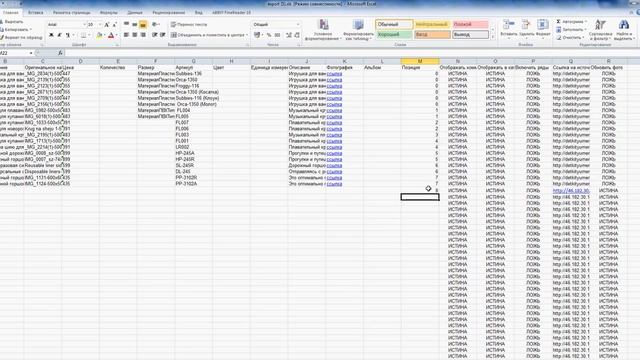Viewport: 640px width, 360px height.
Task: Expand the cell styles gallery arrow
Action: click(x=493, y=37)
